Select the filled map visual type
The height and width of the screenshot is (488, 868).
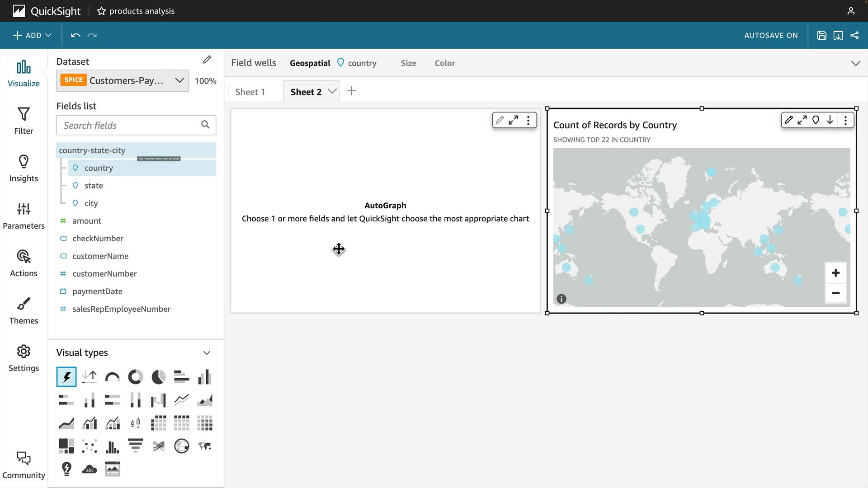[205, 446]
